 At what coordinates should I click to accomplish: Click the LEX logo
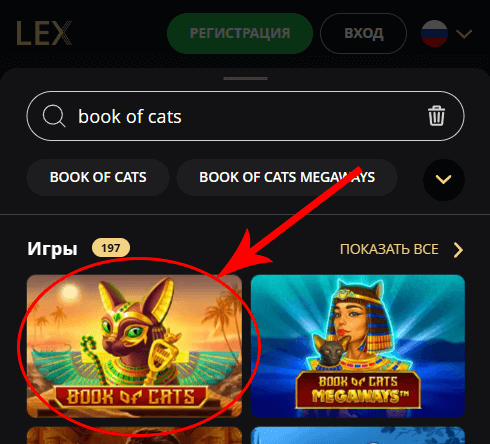pyautogui.click(x=44, y=33)
